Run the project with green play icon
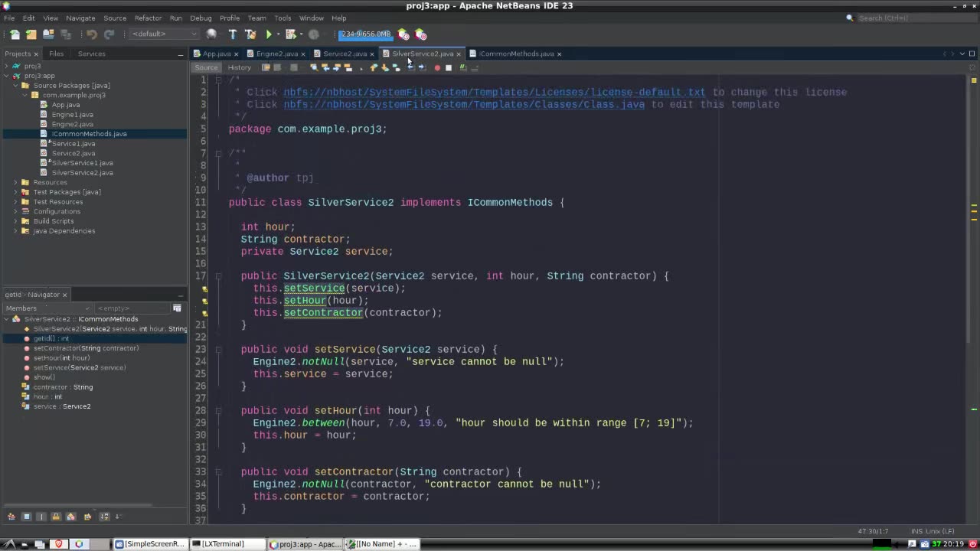Image resolution: width=980 pixels, height=551 pixels. coord(269,34)
